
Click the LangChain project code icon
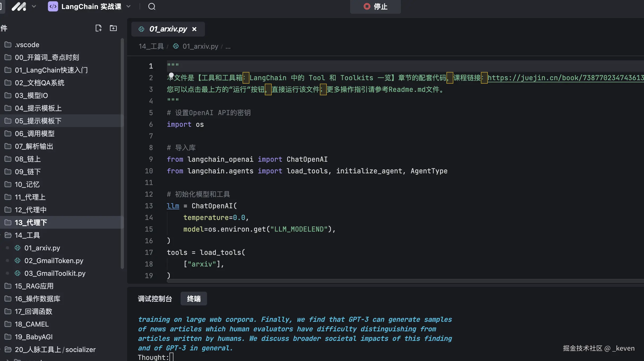53,6
